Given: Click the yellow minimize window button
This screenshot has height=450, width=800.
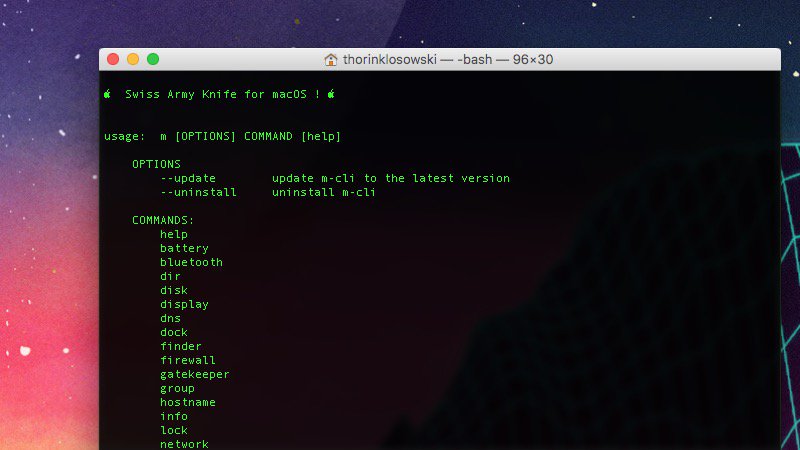Looking at the screenshot, I should pyautogui.click(x=133, y=59).
